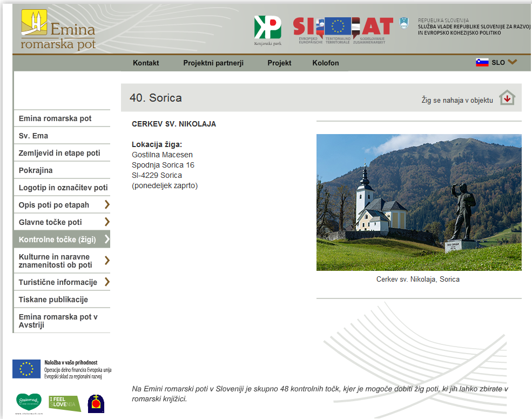Select Kolofon in the navigation bar

pos(325,63)
